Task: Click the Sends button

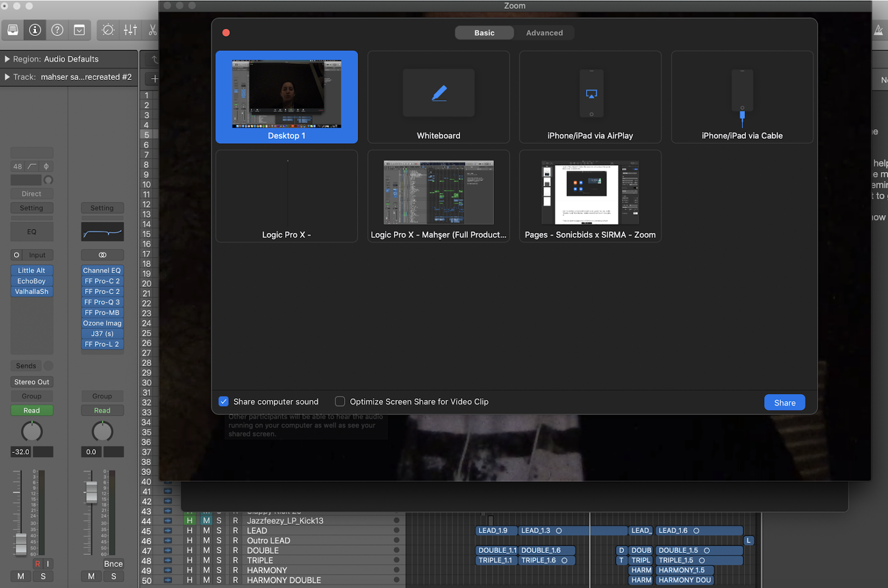Action: (x=26, y=366)
